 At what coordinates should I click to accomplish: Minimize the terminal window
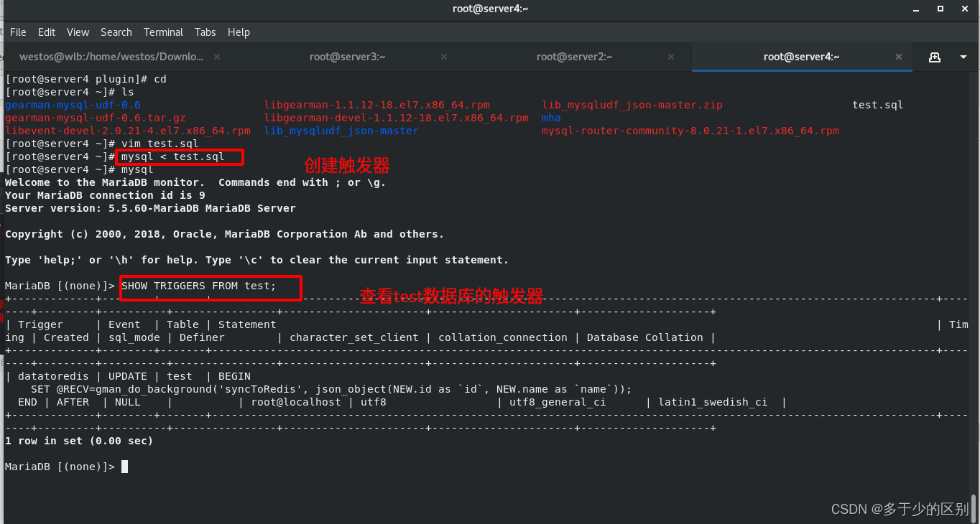916,9
